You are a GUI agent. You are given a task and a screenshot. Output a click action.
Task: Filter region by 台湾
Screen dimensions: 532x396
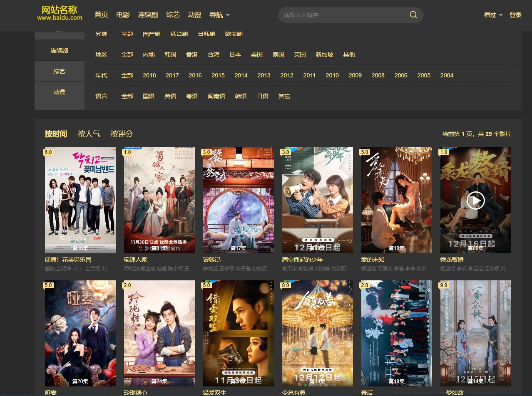[214, 54]
